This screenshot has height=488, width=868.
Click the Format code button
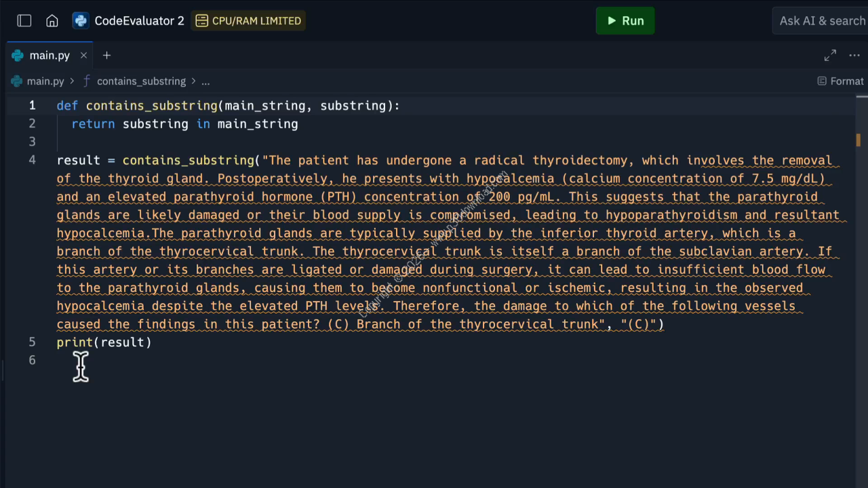[841, 81]
